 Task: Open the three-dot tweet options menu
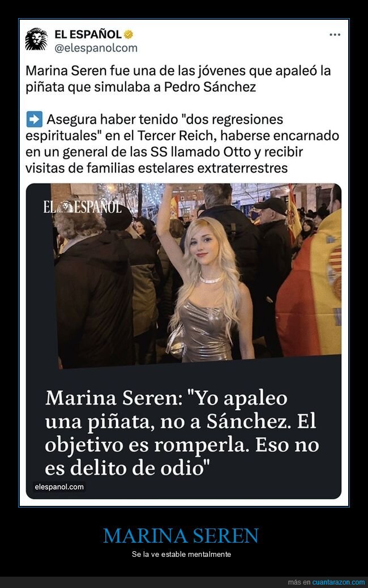pyautogui.click(x=335, y=35)
